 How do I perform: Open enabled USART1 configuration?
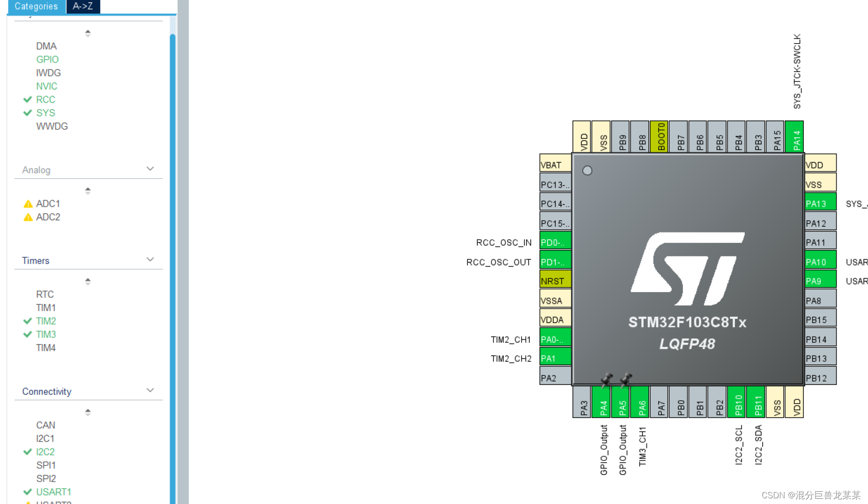coord(53,492)
